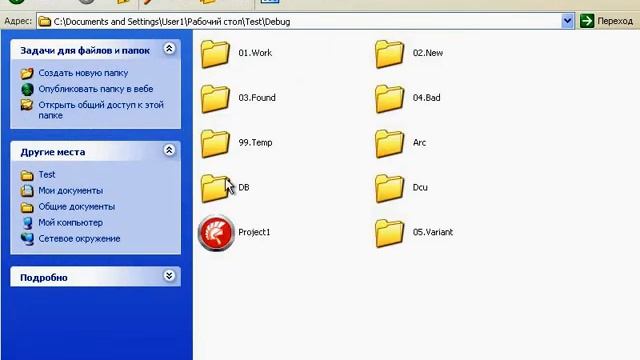Click the Arc name label
This screenshot has height=360, width=640.
coord(419,143)
